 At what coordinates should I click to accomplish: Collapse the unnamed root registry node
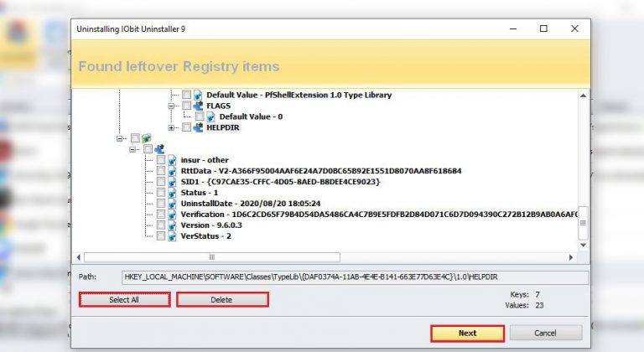click(x=122, y=138)
